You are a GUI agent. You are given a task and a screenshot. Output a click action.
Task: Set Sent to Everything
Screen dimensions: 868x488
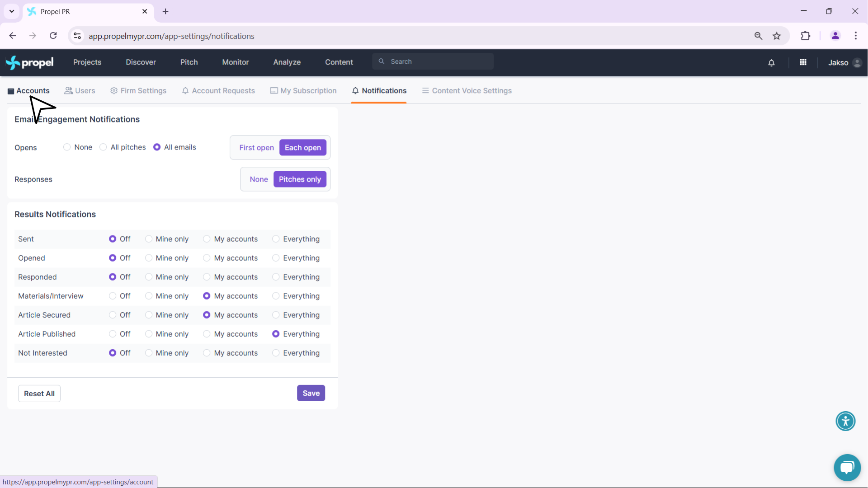(x=276, y=239)
